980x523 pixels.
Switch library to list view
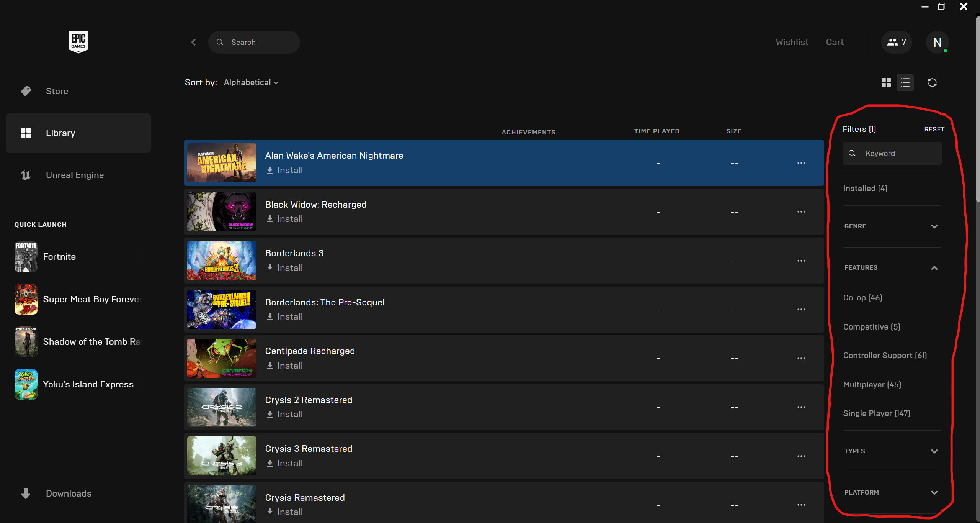[x=905, y=83]
